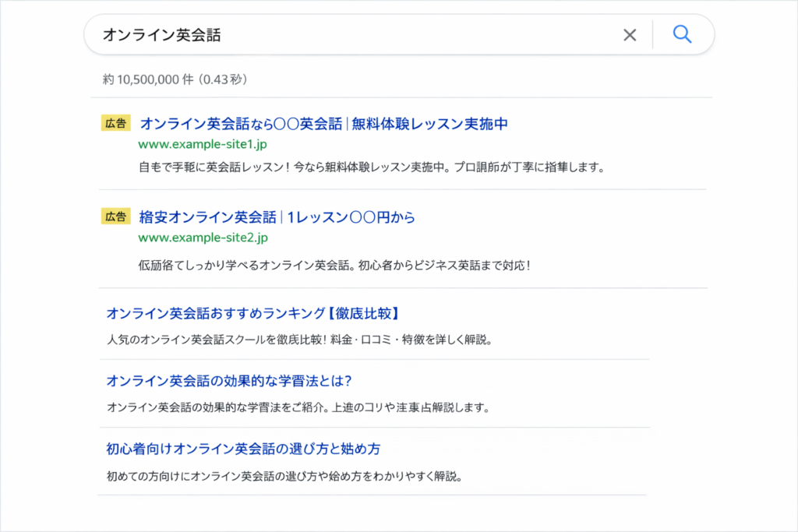Open the オンライン英会話の効果的な学習法とは? result
Viewport: 798px width, 532px height.
tap(229, 382)
